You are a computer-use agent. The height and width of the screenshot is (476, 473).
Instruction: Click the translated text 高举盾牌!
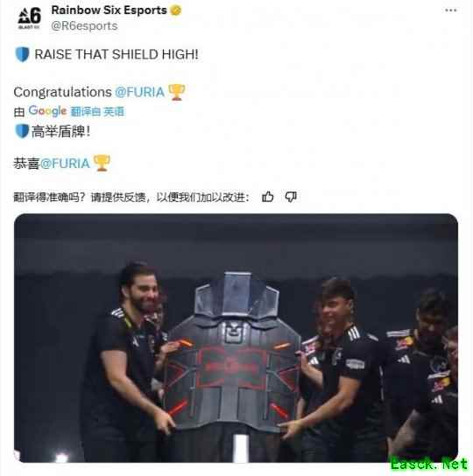[60, 132]
